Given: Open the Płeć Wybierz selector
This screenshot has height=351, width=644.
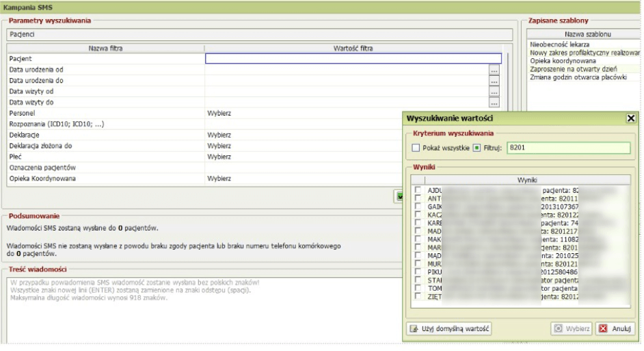Looking at the screenshot, I should click(x=219, y=156).
